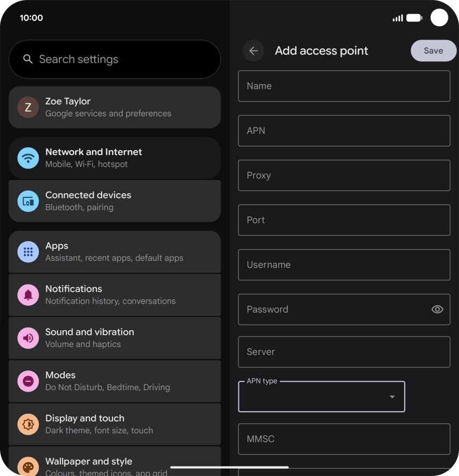
Task: Click the APN type dropdown arrow
Action: click(392, 397)
